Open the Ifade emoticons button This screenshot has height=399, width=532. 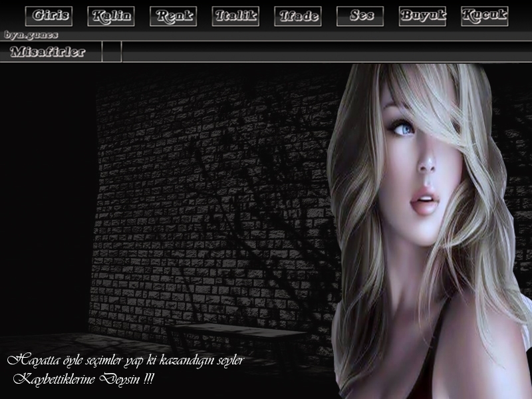point(298,16)
